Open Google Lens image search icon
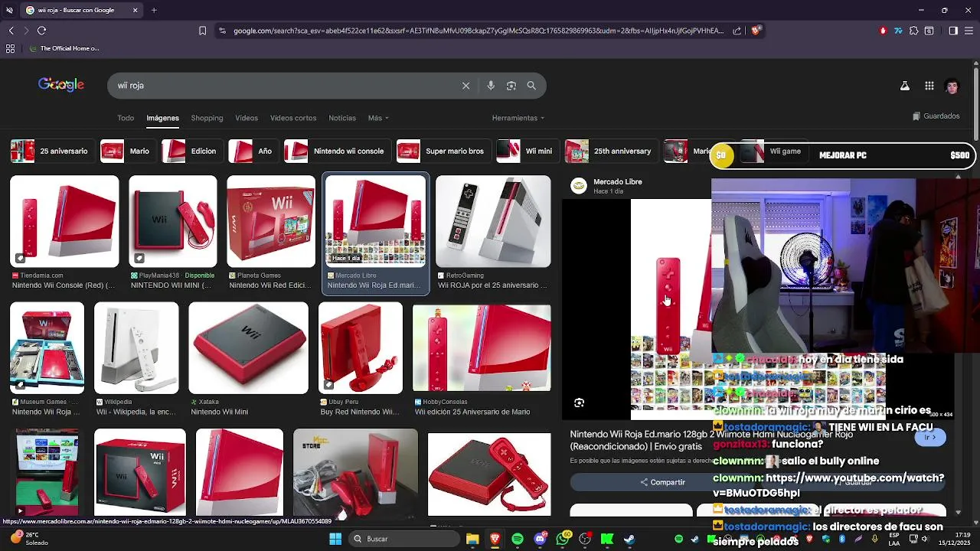This screenshot has width=980, height=551. (511, 86)
